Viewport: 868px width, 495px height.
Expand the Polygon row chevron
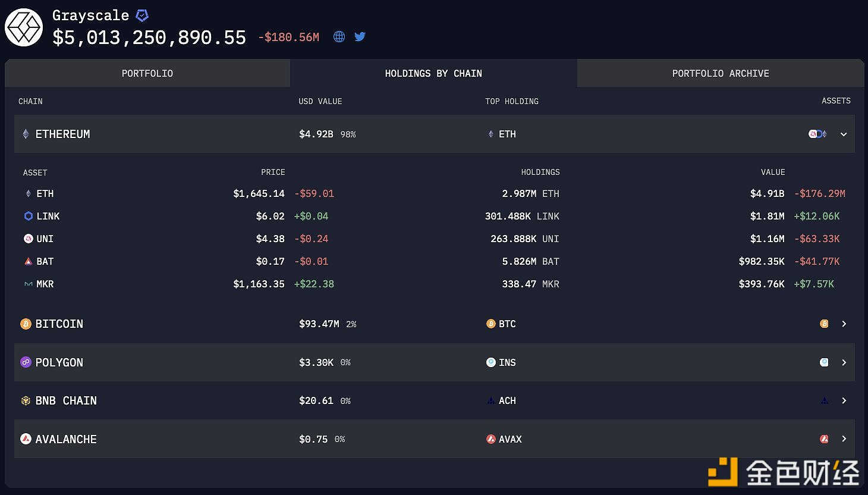(844, 362)
